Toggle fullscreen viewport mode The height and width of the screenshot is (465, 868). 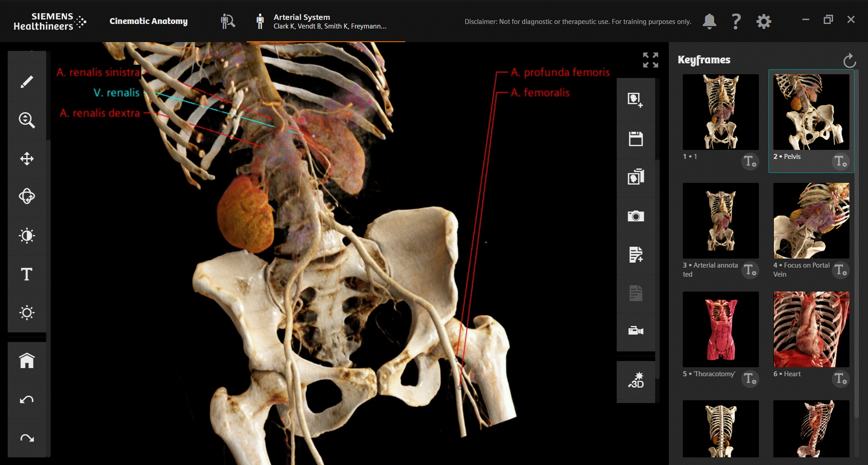click(x=651, y=60)
